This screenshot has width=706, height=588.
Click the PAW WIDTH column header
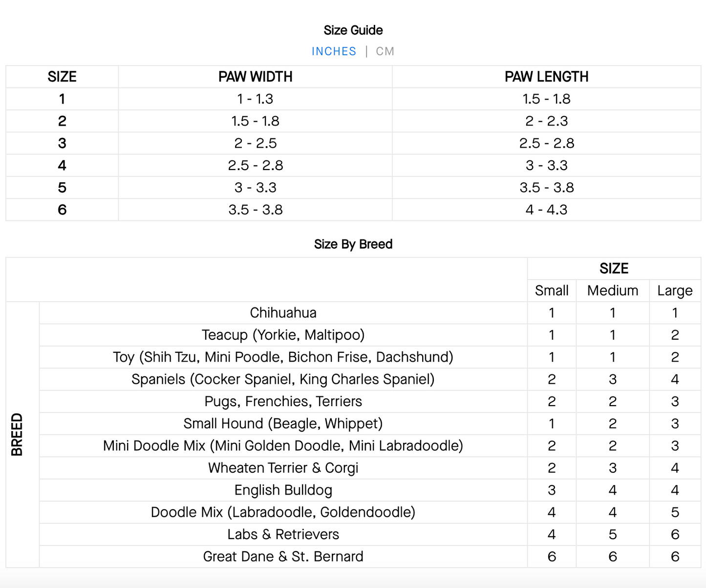[255, 77]
